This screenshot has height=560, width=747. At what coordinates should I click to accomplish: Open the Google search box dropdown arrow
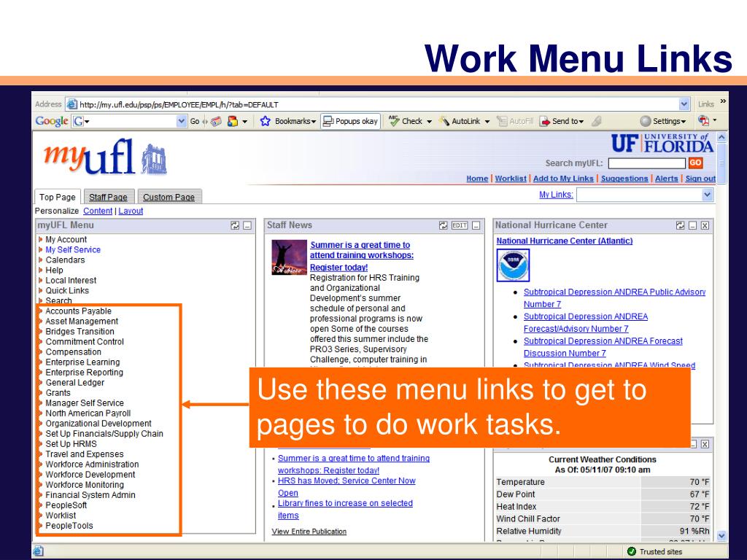click(x=181, y=122)
